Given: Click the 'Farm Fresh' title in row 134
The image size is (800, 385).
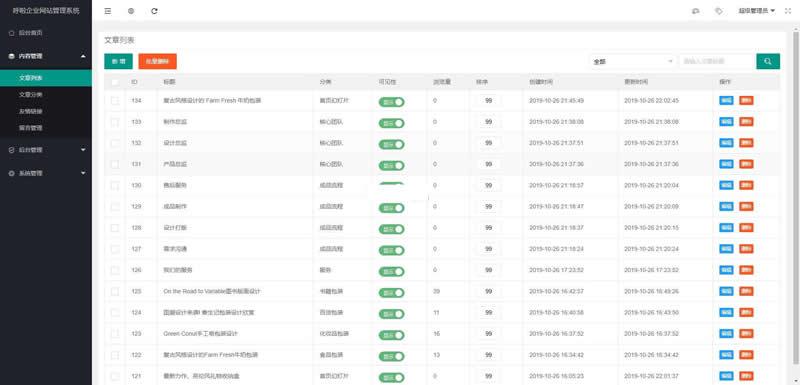Looking at the screenshot, I should tap(212, 101).
